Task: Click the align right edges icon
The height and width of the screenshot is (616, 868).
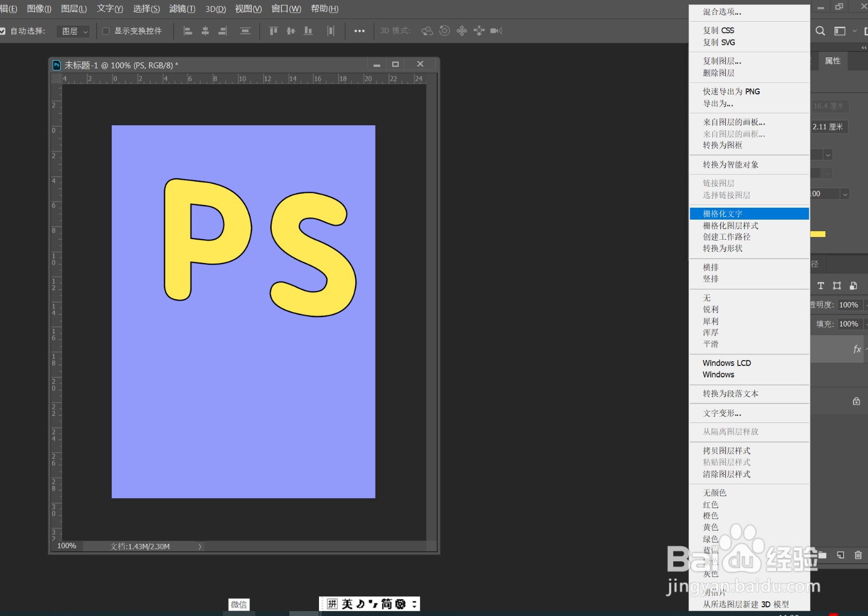Action: click(x=222, y=31)
